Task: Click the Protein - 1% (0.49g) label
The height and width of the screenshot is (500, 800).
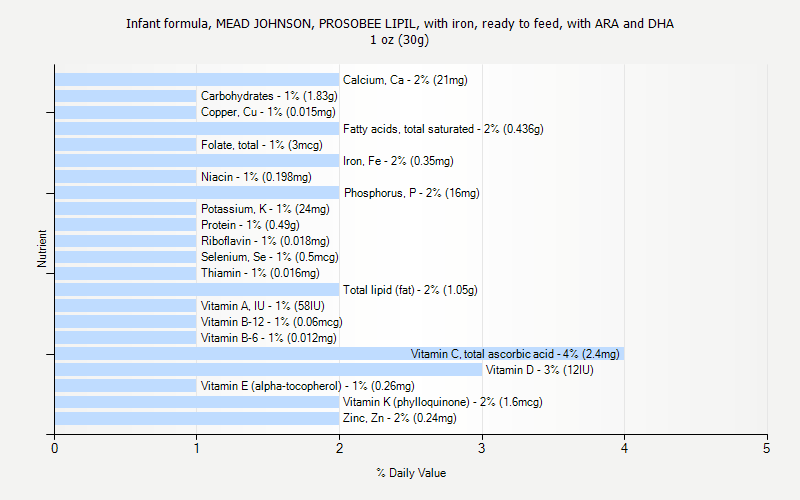Action: [x=251, y=225]
